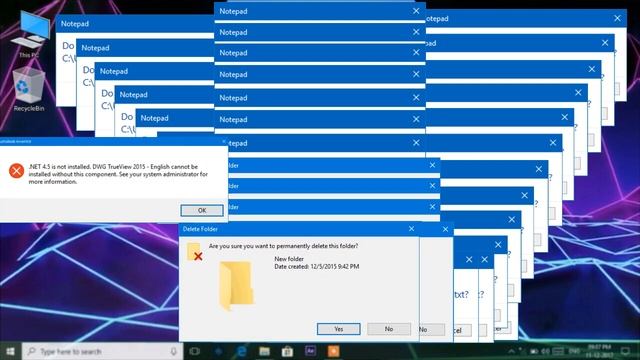Click the ENG language indicator
640x360 pixels.
(x=574, y=351)
